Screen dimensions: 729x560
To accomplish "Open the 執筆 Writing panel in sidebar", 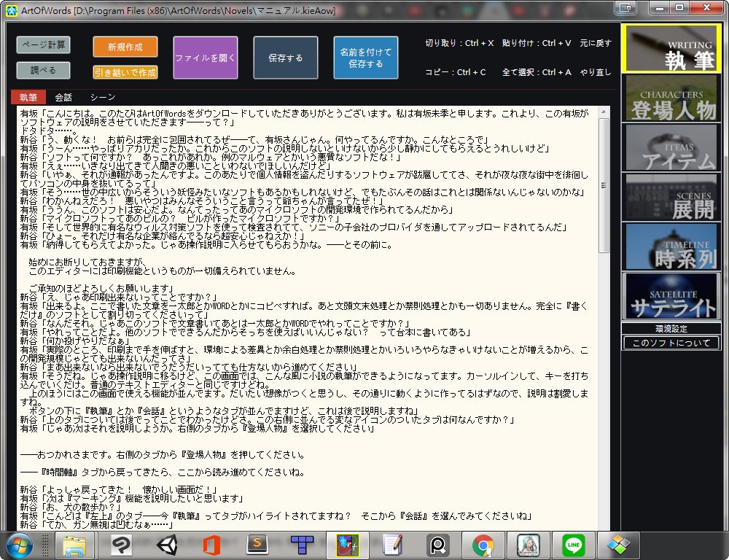I will (x=671, y=49).
